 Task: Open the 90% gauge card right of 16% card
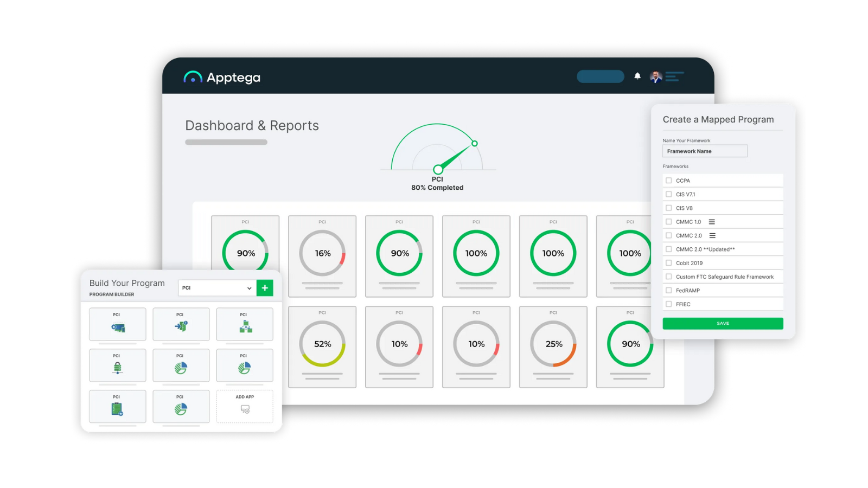pos(399,256)
